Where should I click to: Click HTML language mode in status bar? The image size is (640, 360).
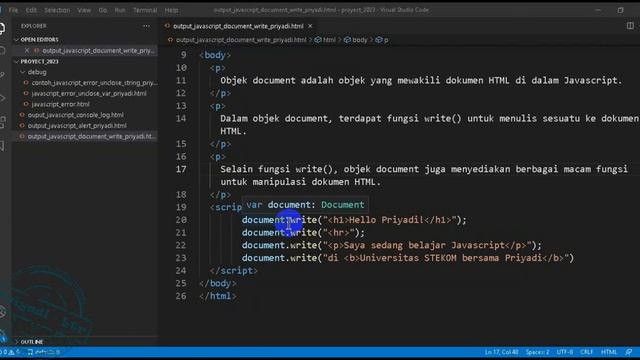(x=609, y=352)
